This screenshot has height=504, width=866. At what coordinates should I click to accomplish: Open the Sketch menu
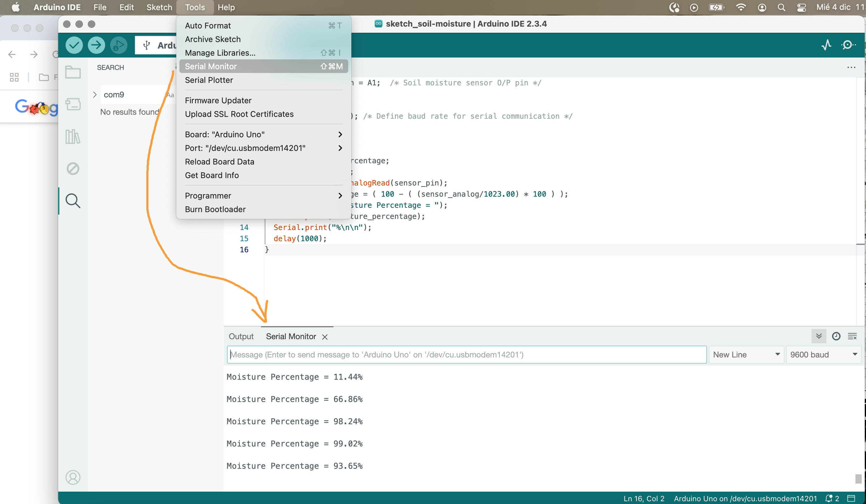point(159,7)
